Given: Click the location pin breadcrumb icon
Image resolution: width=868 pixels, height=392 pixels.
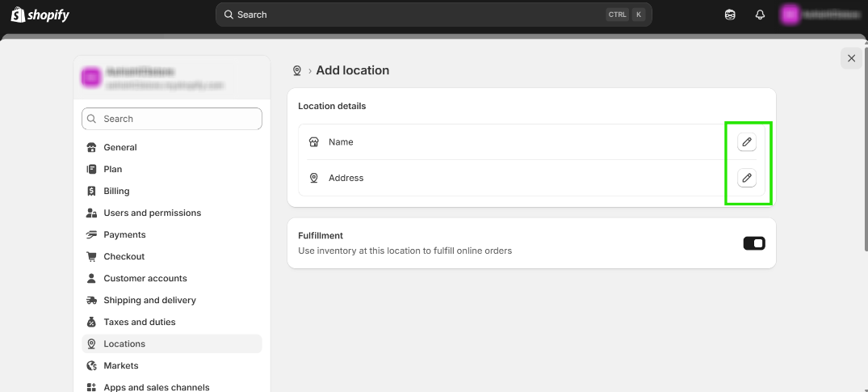Looking at the screenshot, I should click(297, 71).
